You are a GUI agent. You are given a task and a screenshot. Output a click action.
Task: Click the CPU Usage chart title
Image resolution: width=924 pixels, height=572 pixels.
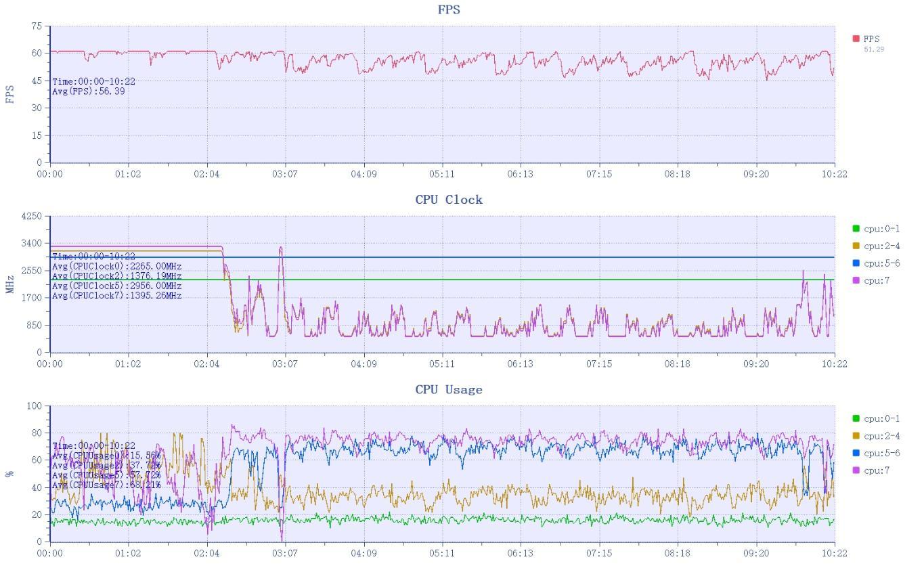[449, 389]
